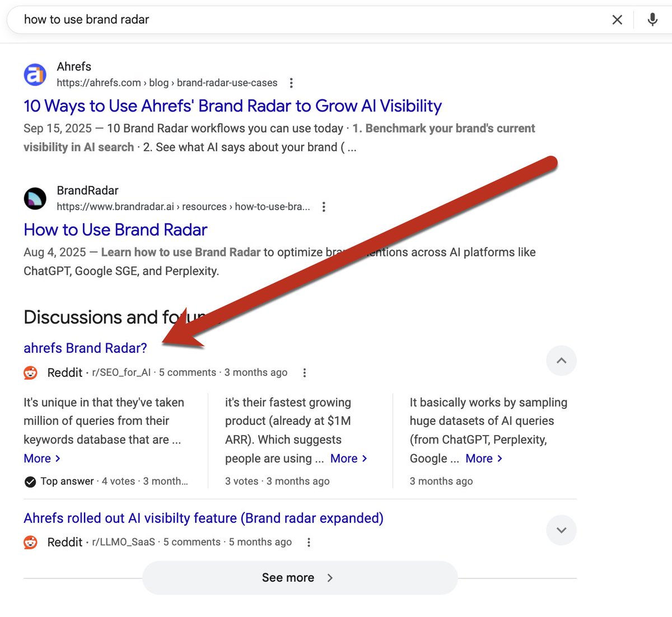The width and height of the screenshot is (672, 617).
Task: Open the three-dot menu for the Ahrefs result
Action: [x=291, y=82]
